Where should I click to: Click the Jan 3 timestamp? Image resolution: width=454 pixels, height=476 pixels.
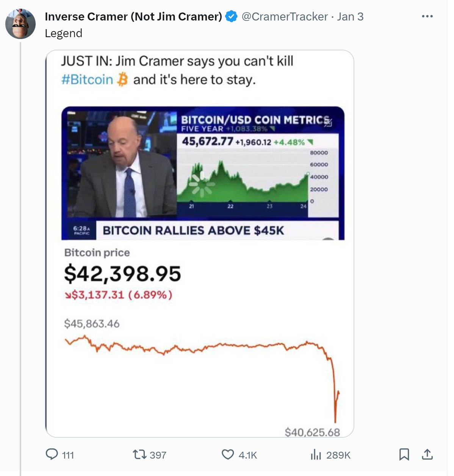point(350,17)
